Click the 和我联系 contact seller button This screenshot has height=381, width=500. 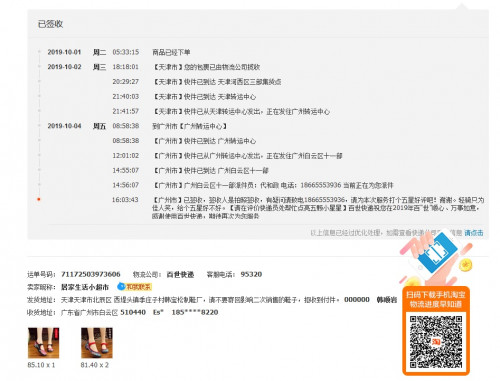[135, 286]
